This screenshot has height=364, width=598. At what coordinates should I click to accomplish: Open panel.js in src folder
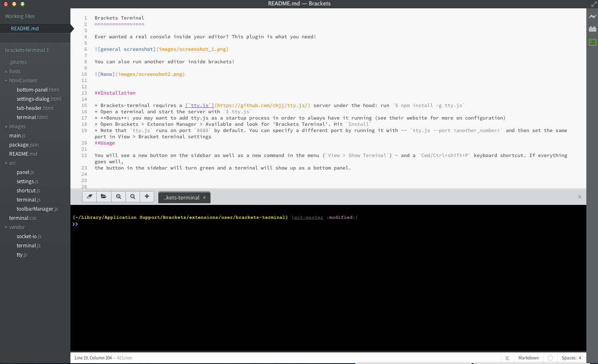click(25, 172)
